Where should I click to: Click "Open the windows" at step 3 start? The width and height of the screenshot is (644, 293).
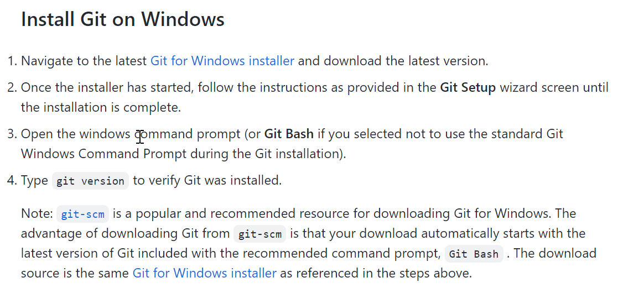click(x=76, y=134)
